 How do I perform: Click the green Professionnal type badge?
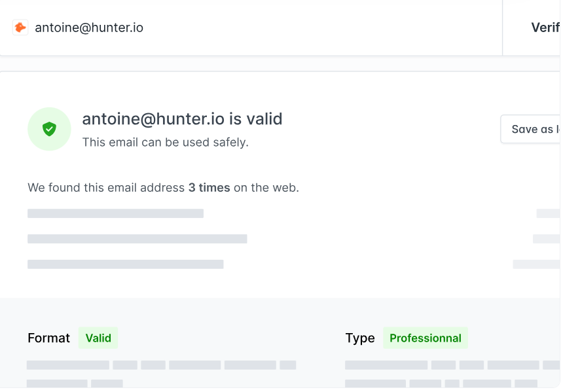coord(425,338)
